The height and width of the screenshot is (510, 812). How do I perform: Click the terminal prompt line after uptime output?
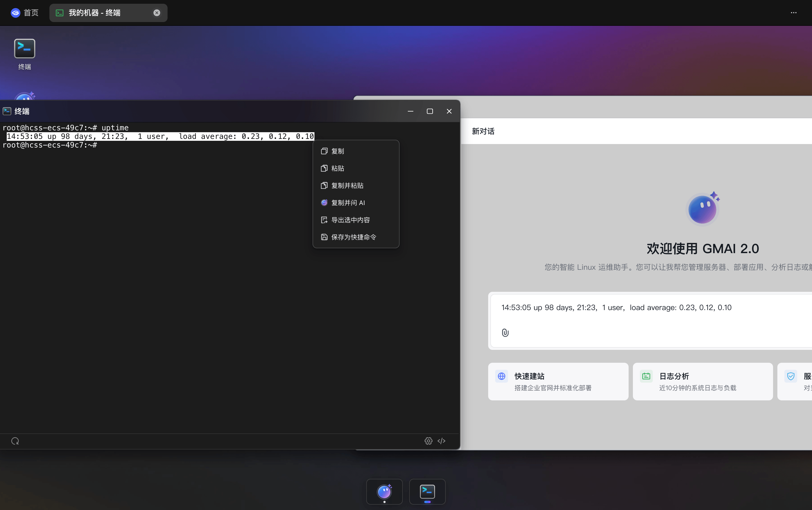coord(50,145)
